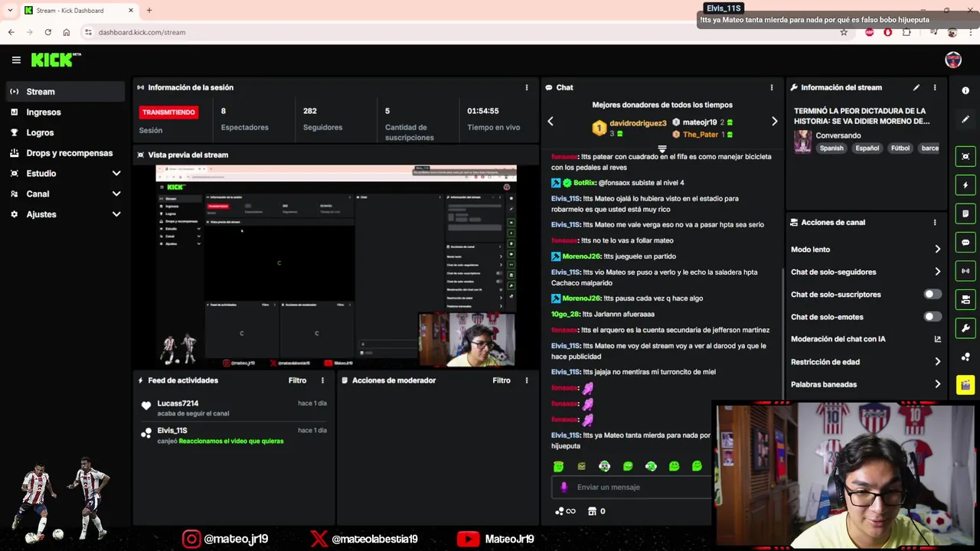Open options menu of Chat panel
980x551 pixels.
click(772, 87)
